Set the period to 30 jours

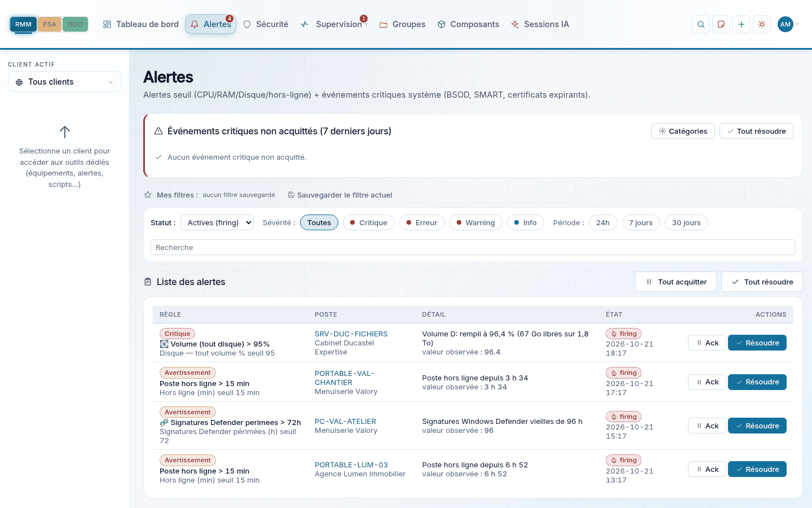click(x=686, y=222)
